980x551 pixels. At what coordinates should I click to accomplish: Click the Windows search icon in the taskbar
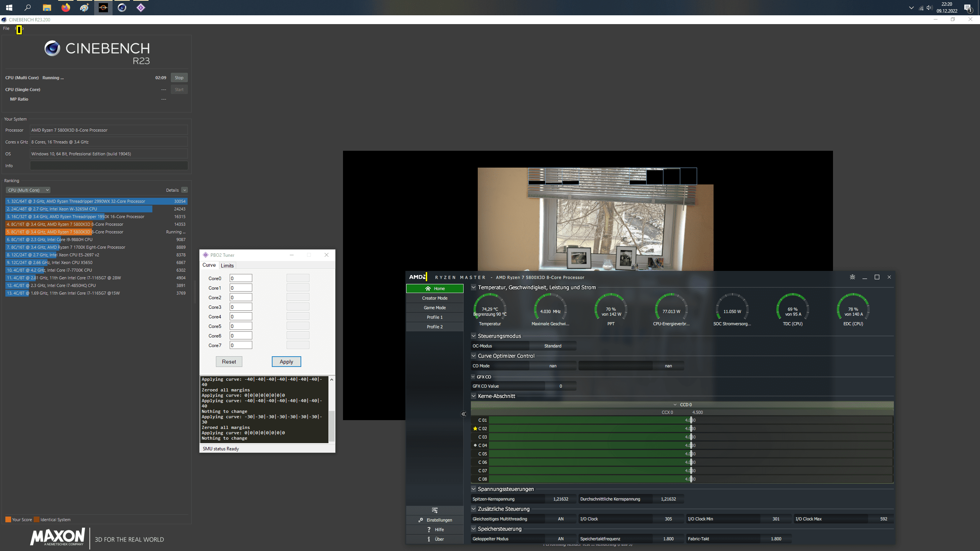point(28,8)
